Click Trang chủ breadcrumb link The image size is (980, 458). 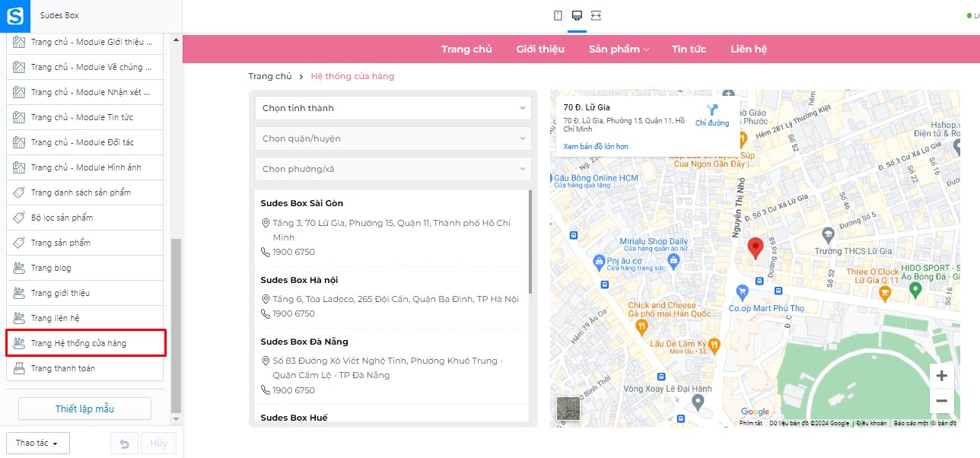click(270, 76)
